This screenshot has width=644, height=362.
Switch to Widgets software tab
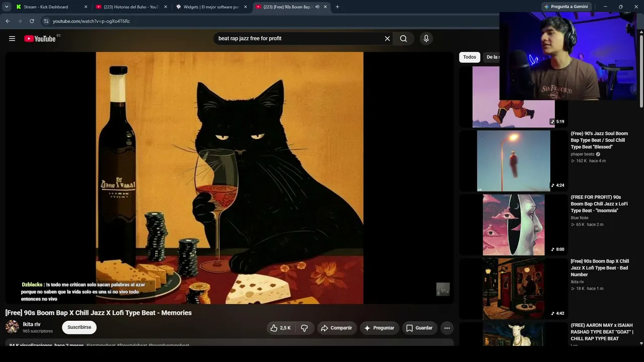[x=211, y=7]
